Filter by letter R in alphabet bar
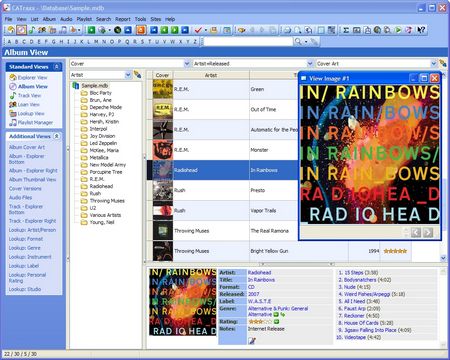The height and width of the screenshot is (360, 450). [135, 42]
